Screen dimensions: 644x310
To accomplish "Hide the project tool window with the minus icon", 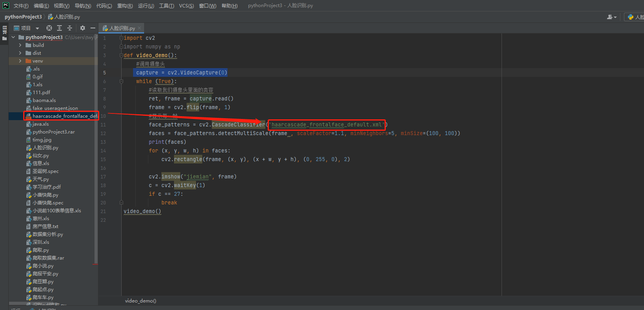I will pos(93,28).
